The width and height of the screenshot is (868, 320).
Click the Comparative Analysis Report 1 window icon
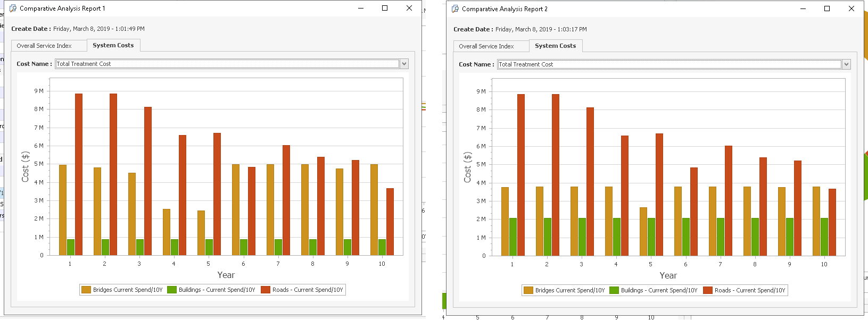13,9
